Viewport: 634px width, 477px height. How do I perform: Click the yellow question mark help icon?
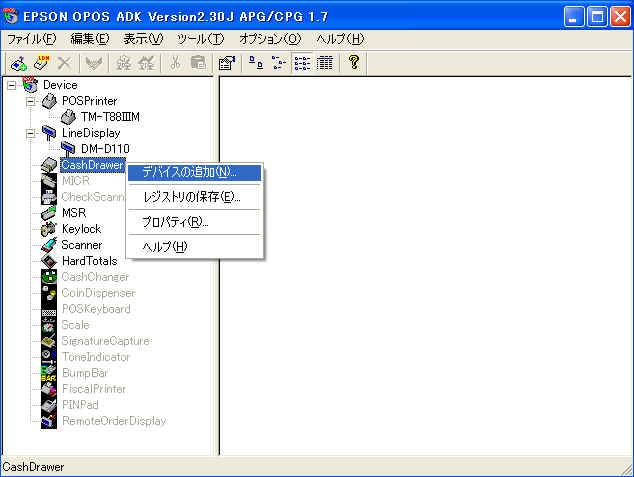tap(354, 62)
